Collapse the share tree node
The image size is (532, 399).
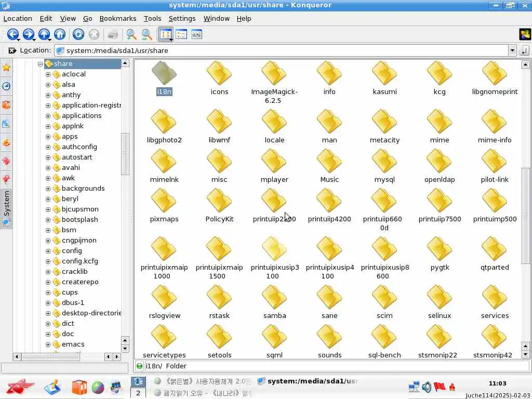40,64
